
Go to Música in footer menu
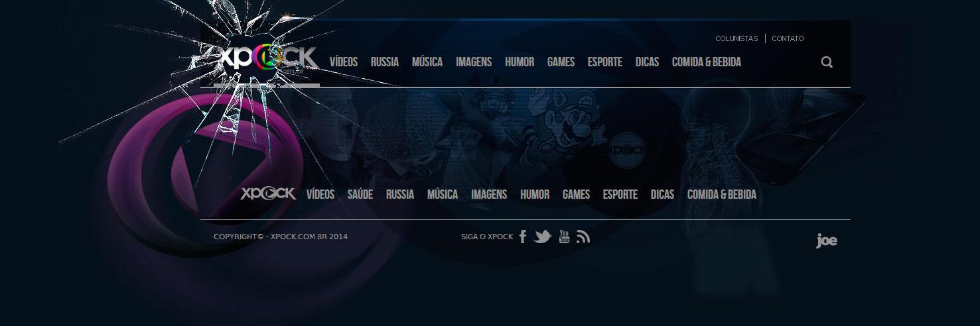(443, 195)
